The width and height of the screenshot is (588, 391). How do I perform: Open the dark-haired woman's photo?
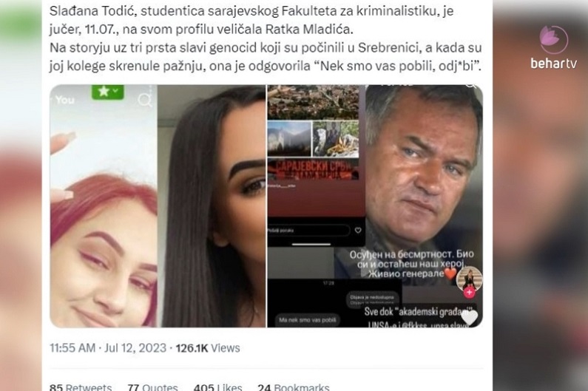[x=212, y=206]
